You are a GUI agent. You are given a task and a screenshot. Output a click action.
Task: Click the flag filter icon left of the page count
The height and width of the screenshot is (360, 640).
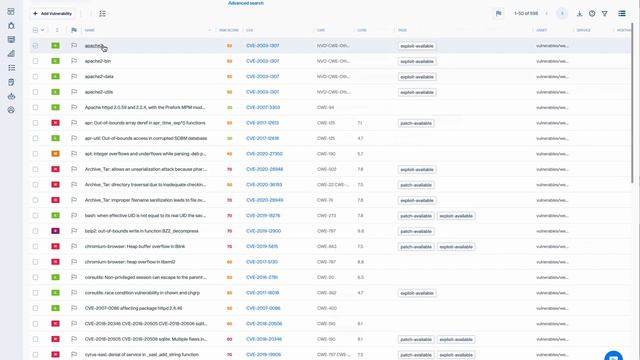tap(498, 13)
